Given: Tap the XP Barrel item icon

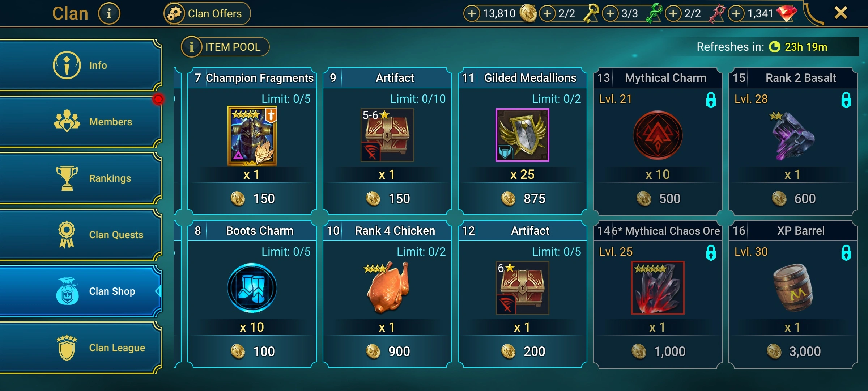Looking at the screenshot, I should coord(793,288).
